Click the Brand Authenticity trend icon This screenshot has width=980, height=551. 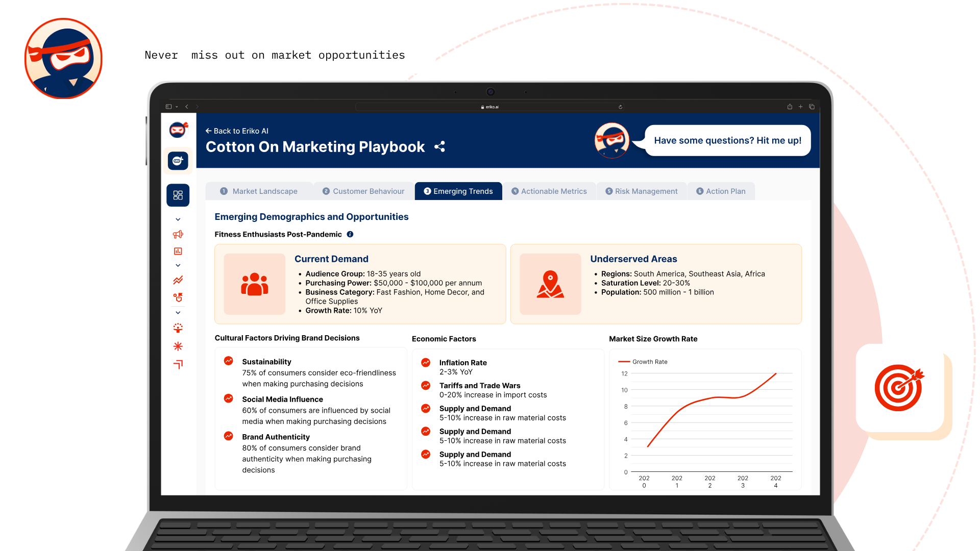pos(229,436)
